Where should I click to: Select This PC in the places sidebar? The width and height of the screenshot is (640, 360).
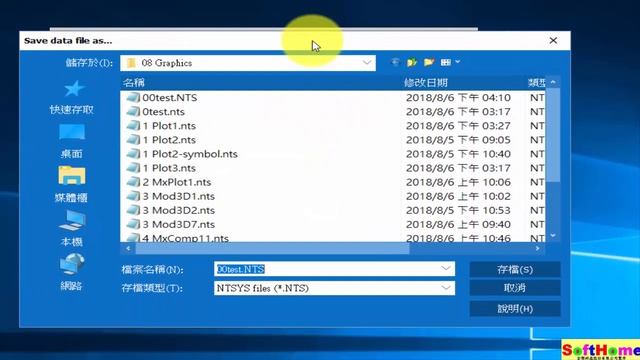[72, 229]
